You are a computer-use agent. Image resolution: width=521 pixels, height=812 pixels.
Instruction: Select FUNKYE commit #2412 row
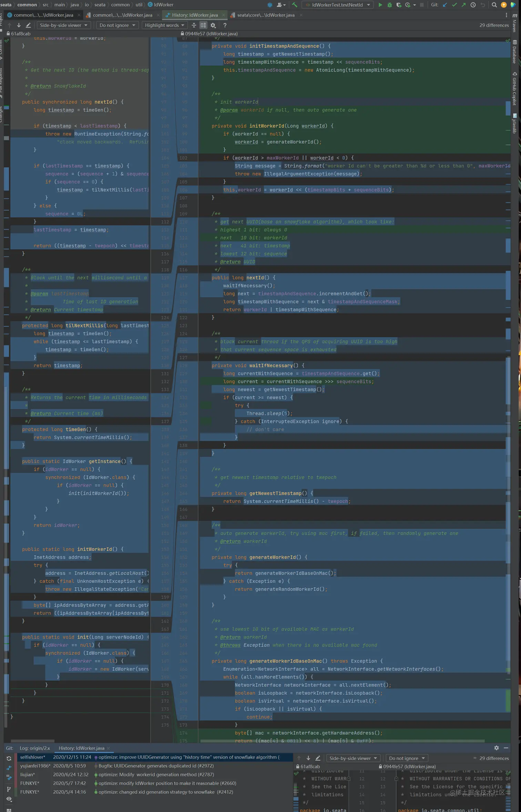154,792
